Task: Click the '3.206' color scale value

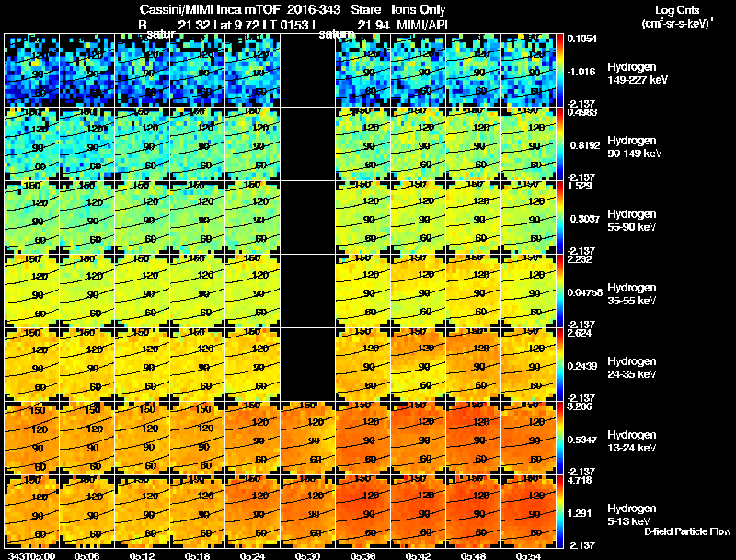Action: [x=580, y=406]
